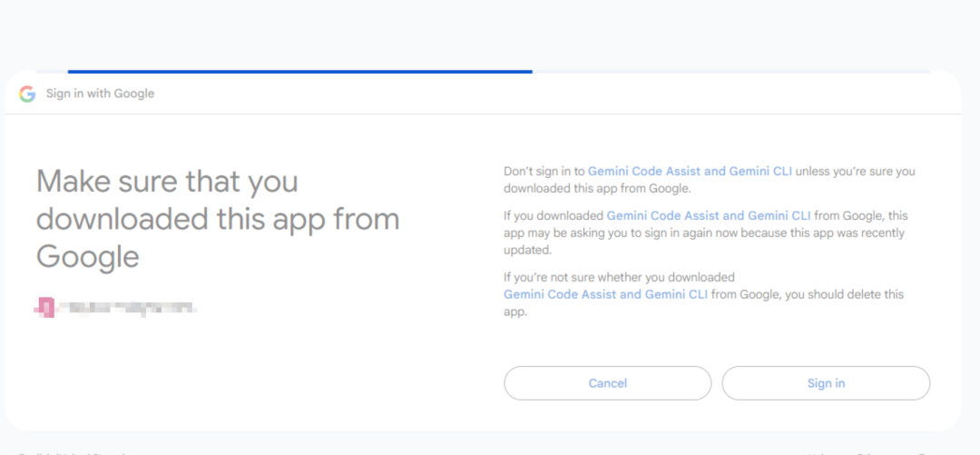Click the blue filled part of the progress bar

[x=300, y=72]
